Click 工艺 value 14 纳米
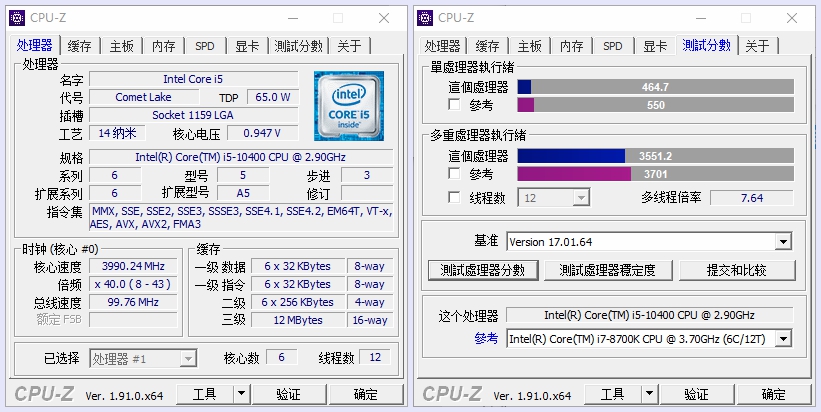This screenshot has width=821, height=412. click(117, 133)
